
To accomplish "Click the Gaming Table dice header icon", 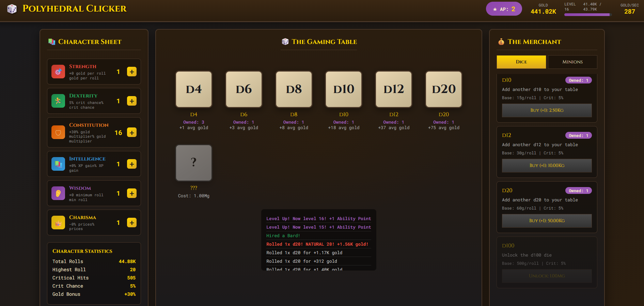I will pyautogui.click(x=285, y=42).
